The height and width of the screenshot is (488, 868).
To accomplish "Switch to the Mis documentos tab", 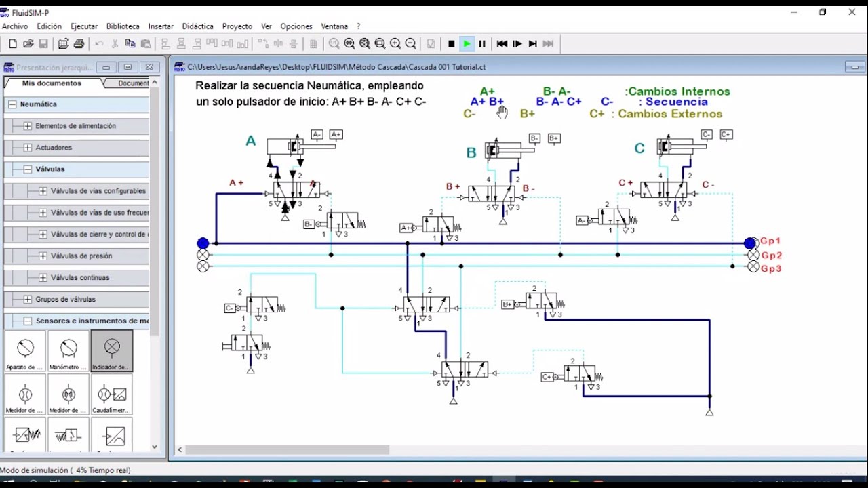I will click(52, 83).
